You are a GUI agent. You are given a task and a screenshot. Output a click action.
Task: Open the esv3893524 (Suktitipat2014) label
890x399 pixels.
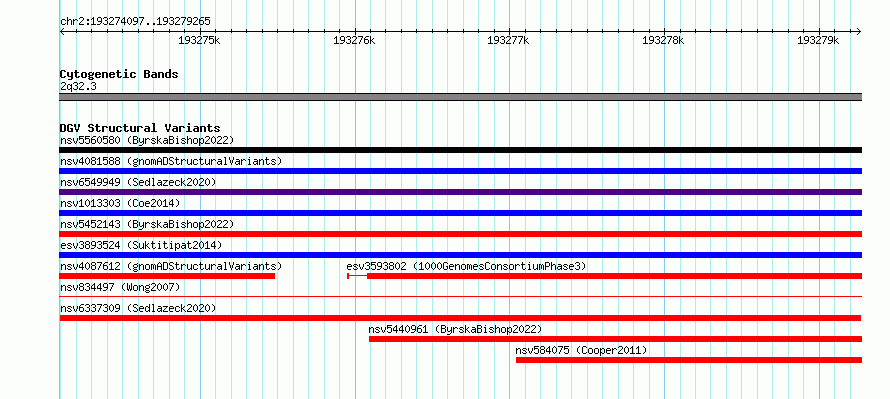141,245
